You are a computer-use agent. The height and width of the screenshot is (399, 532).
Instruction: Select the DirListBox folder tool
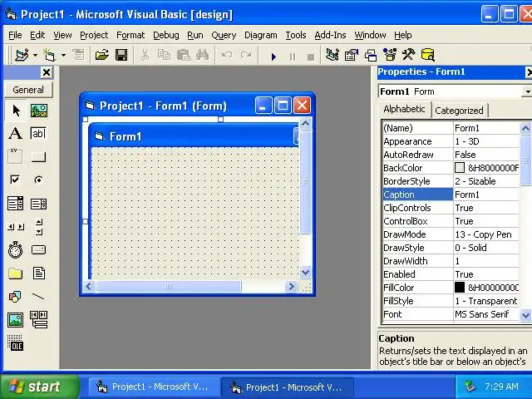[x=15, y=273]
